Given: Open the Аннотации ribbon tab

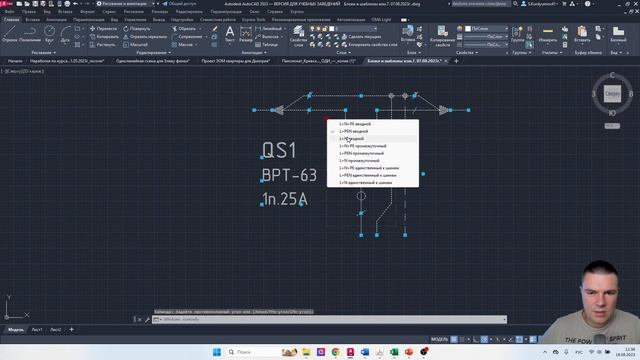Looking at the screenshot, I should click(56, 19).
